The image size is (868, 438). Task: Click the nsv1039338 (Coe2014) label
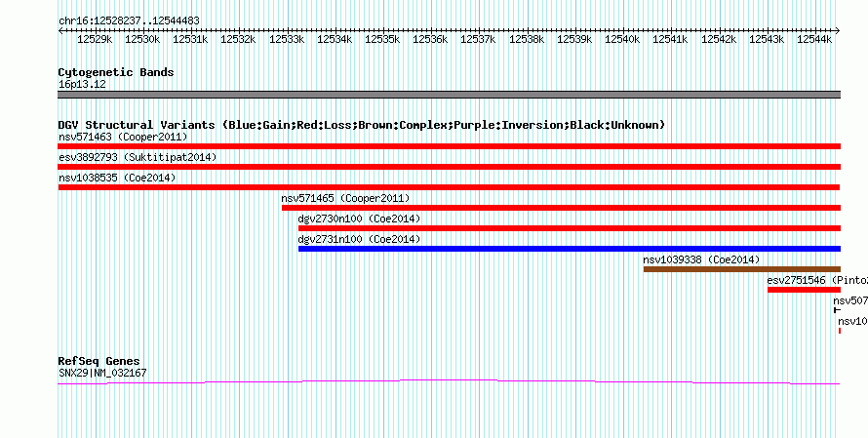[701, 259]
